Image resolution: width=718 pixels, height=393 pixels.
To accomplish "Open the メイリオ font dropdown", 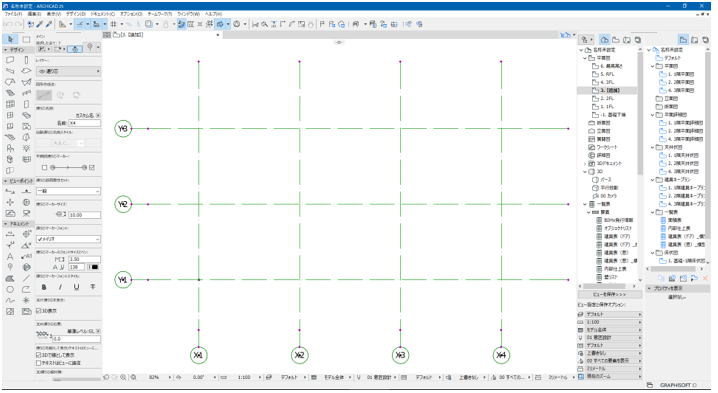I will [x=68, y=239].
